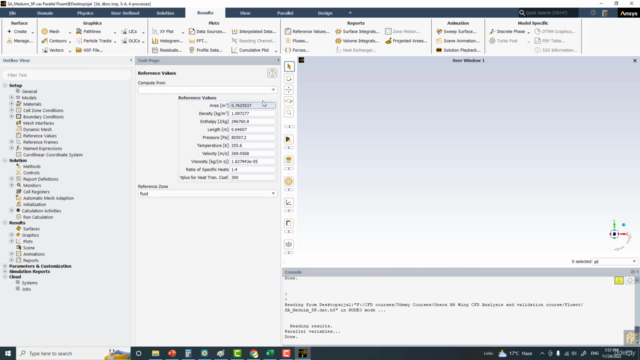The width and height of the screenshot is (640, 360).
Task: Expand the Boundary Conditions tree node
Action: pos(11,117)
